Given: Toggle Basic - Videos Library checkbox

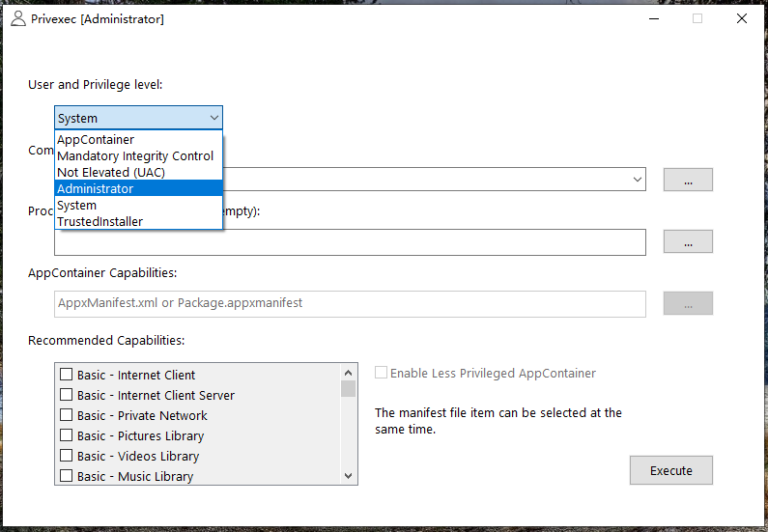Looking at the screenshot, I should pyautogui.click(x=66, y=456).
